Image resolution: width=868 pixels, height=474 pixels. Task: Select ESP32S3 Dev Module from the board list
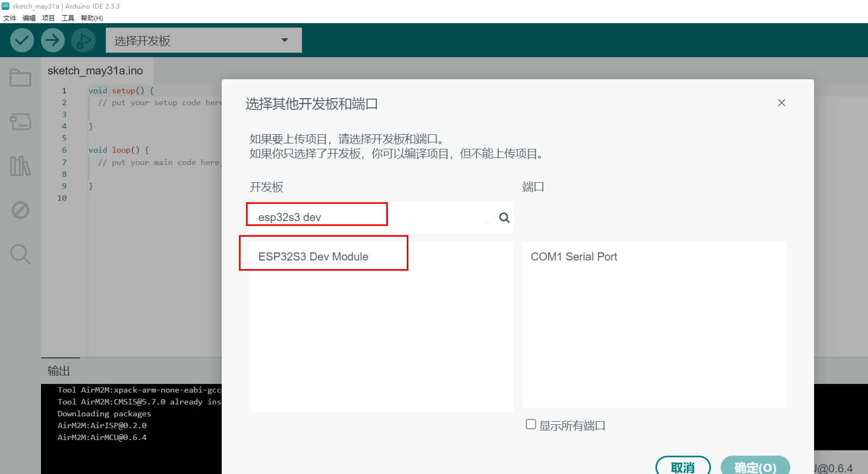tap(381, 257)
